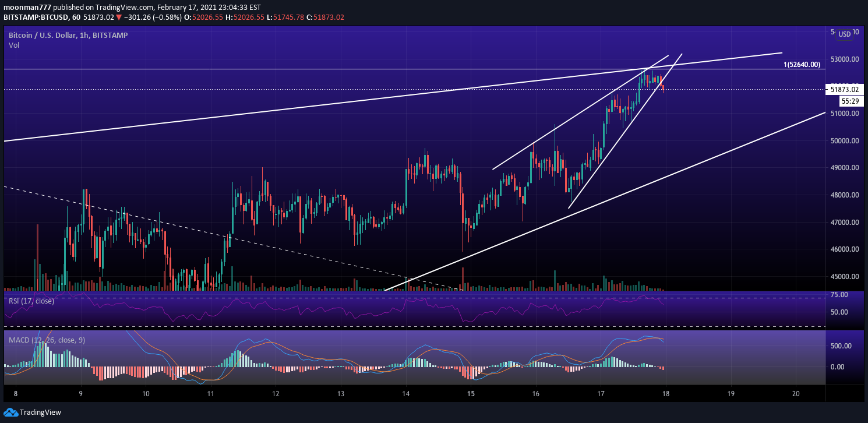Click date 10 on the time axis

tap(146, 393)
